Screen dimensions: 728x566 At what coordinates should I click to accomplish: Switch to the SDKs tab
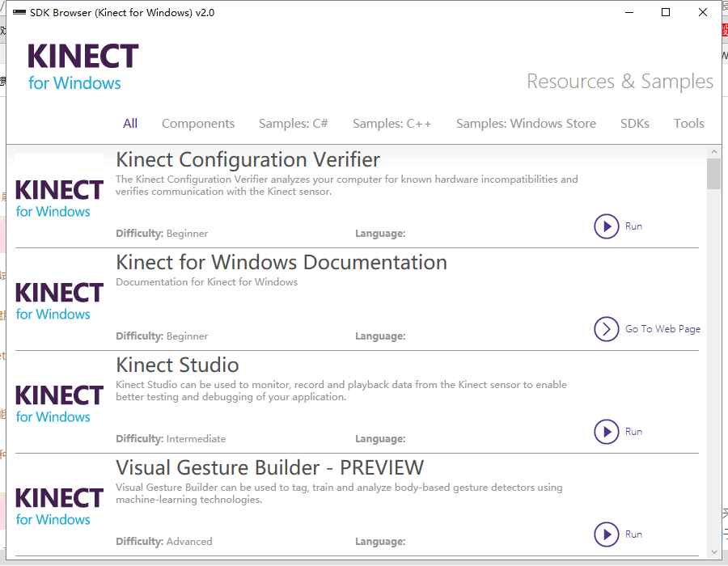[635, 123]
